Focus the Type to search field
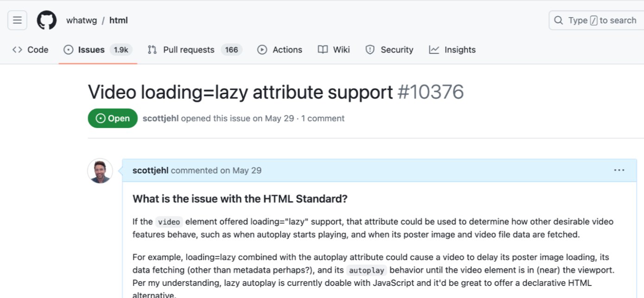The height and width of the screenshot is (298, 644). click(x=597, y=20)
